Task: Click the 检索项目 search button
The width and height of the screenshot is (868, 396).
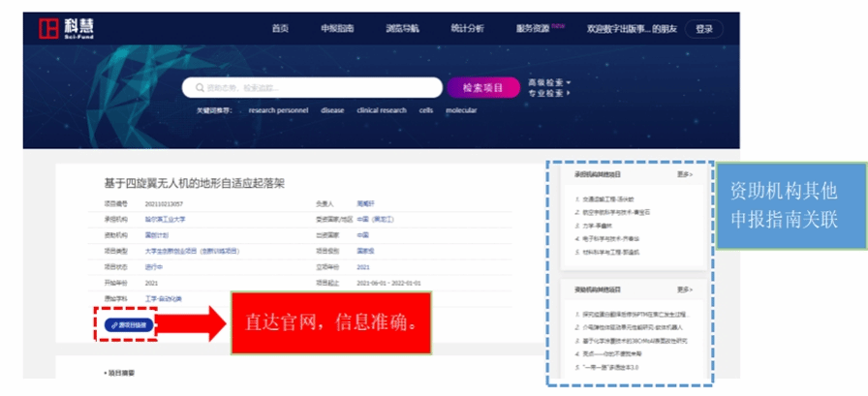Action: click(x=483, y=88)
